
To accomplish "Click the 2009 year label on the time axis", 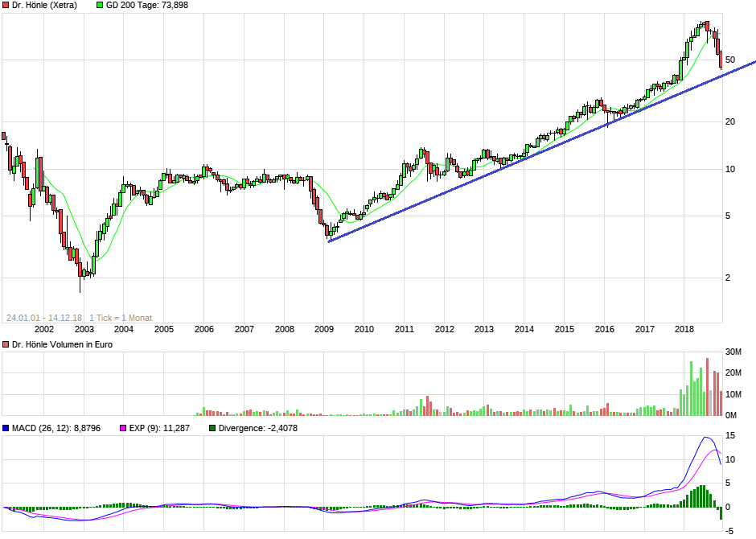I will pyautogui.click(x=323, y=329).
